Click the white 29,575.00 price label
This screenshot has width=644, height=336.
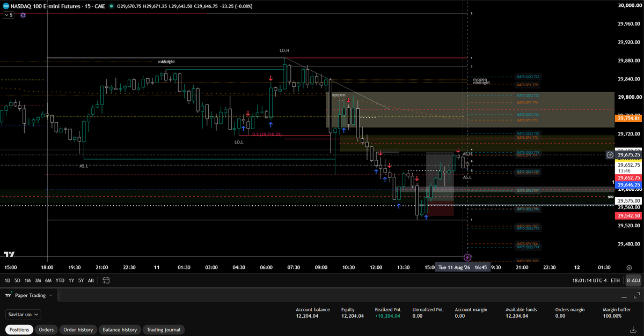[x=628, y=200]
